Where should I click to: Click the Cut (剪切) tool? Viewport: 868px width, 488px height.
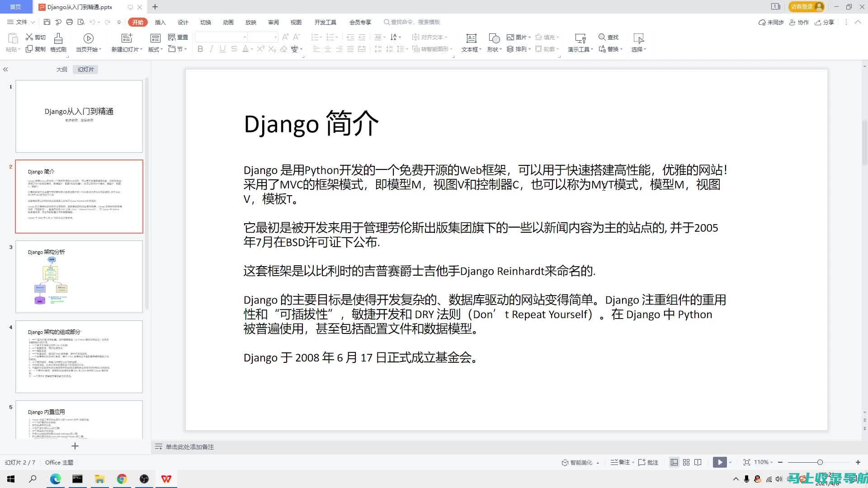[35, 37]
